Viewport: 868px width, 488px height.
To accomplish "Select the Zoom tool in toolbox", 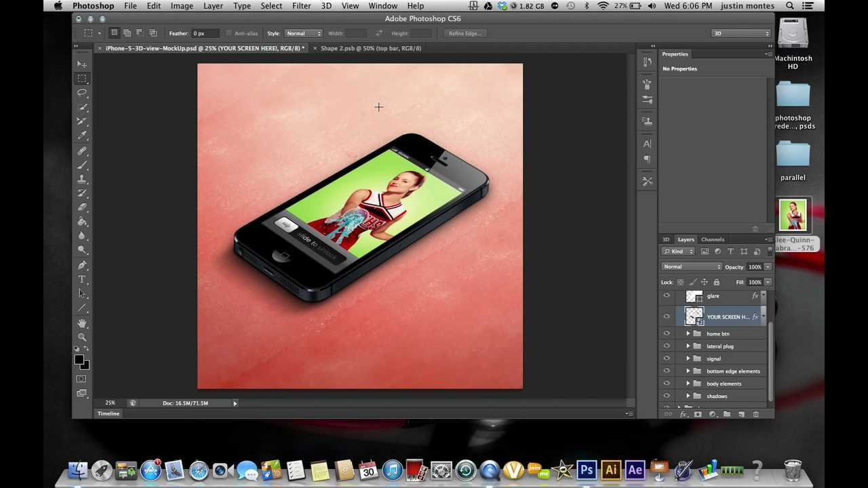I will tap(82, 337).
